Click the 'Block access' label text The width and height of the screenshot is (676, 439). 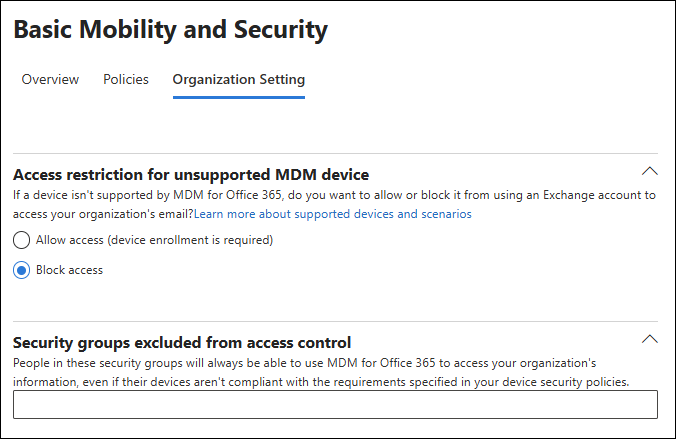tap(69, 270)
